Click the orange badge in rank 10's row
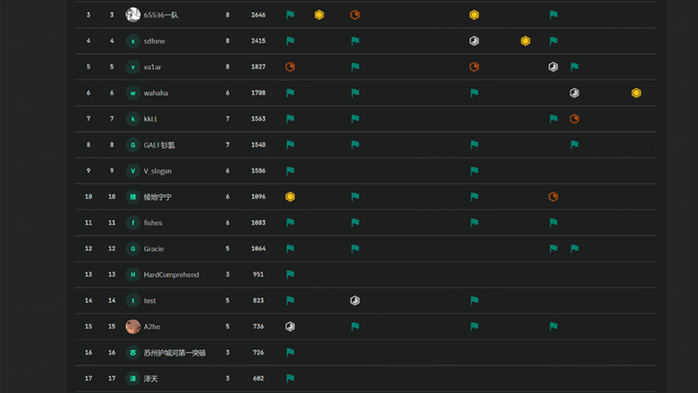This screenshot has height=393, width=698. pos(553,197)
